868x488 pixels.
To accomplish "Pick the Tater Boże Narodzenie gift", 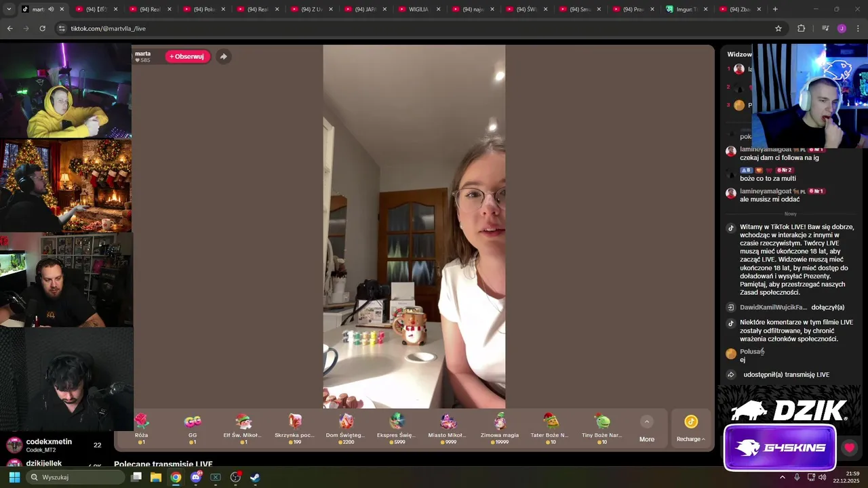I will (550, 429).
